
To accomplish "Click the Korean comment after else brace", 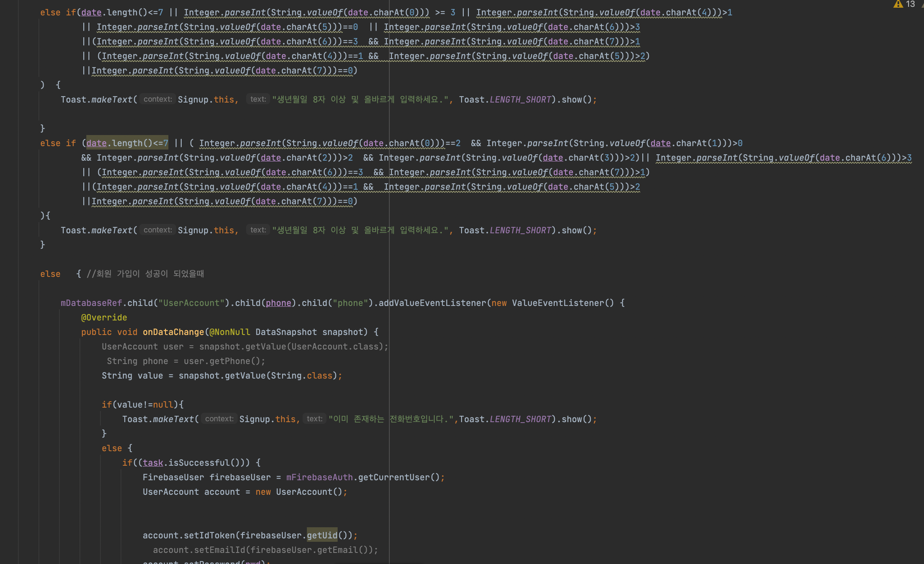I will [145, 274].
